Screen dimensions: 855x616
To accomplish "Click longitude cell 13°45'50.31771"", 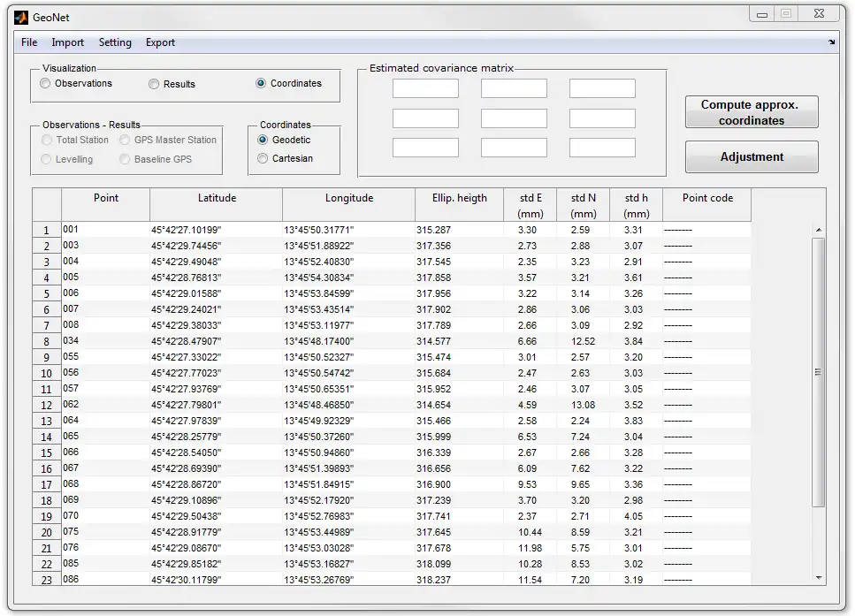I will 349,230.
